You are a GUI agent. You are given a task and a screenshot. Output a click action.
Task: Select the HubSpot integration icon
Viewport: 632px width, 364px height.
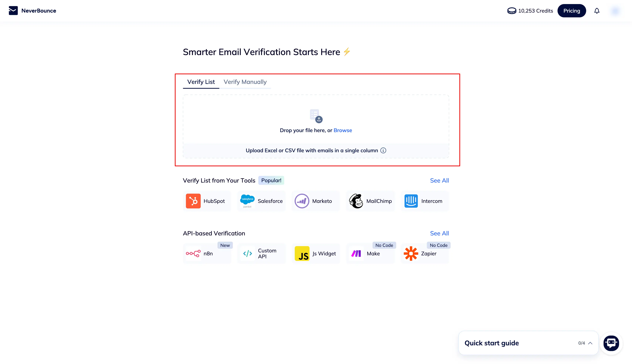[193, 201]
